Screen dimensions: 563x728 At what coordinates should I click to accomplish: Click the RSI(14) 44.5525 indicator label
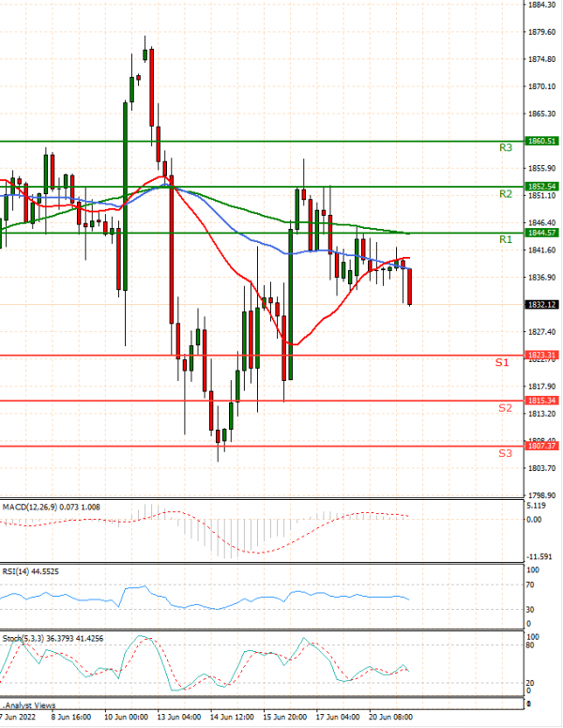point(31,571)
